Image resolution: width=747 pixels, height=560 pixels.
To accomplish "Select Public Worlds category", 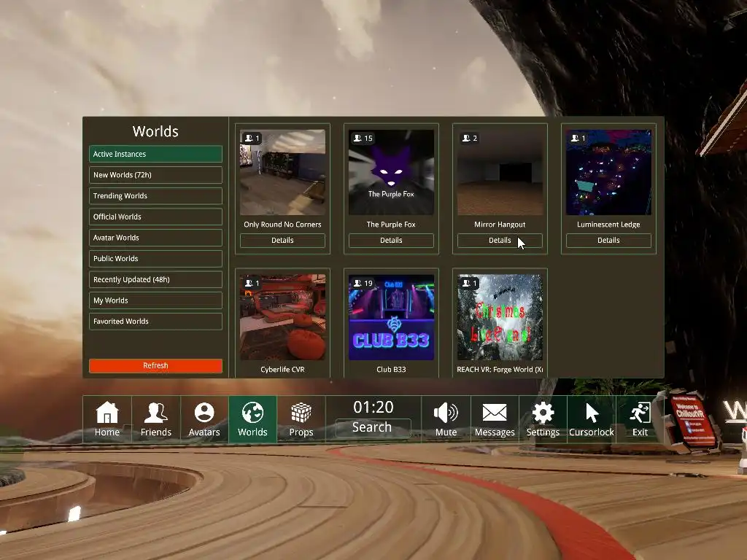I will pos(155,259).
